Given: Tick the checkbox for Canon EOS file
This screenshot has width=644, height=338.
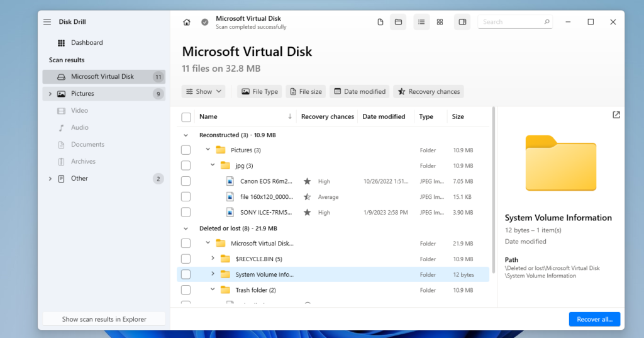Looking at the screenshot, I should pos(186,181).
